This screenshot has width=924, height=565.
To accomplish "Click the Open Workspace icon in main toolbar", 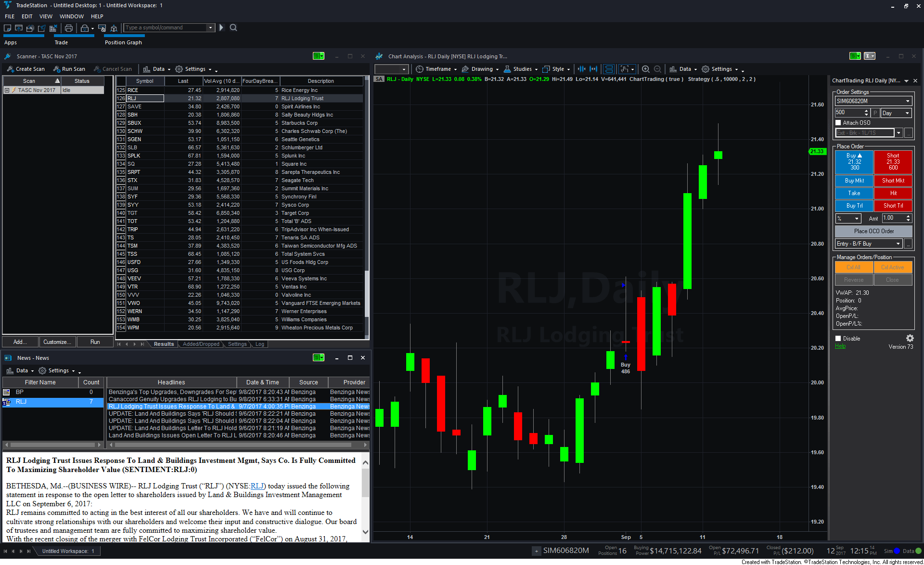I will (19, 28).
